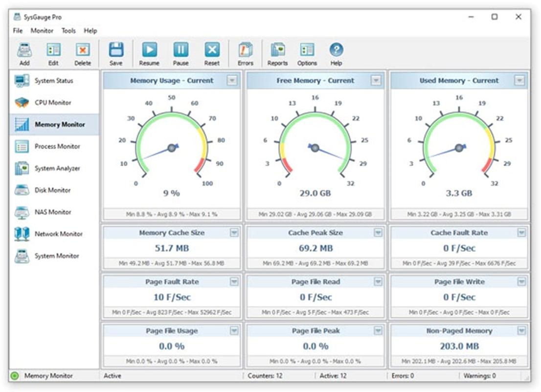Open Non-Paged Memory dropdown arrow
Screen dimensions: 541x392
tap(521, 330)
